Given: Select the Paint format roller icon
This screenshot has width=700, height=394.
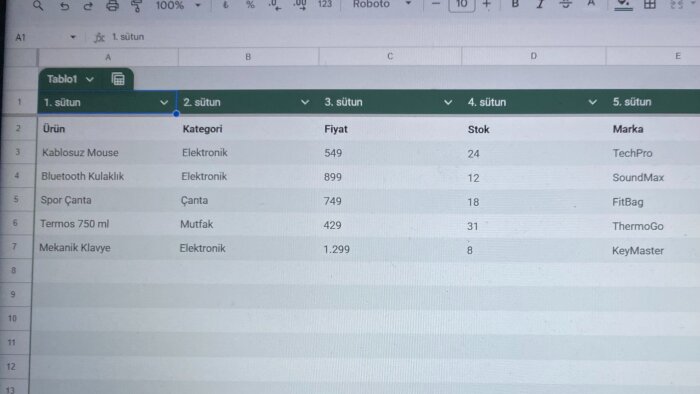Looking at the screenshot, I should [137, 6].
